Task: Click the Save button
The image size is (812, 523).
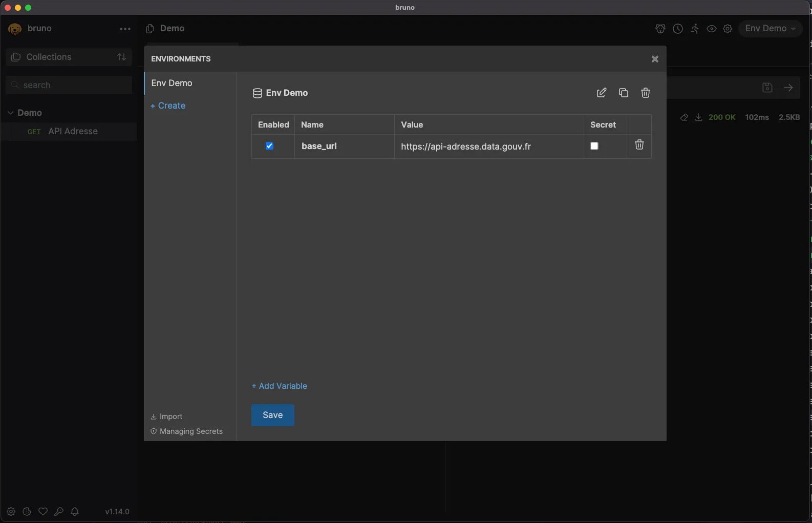Action: point(272,415)
